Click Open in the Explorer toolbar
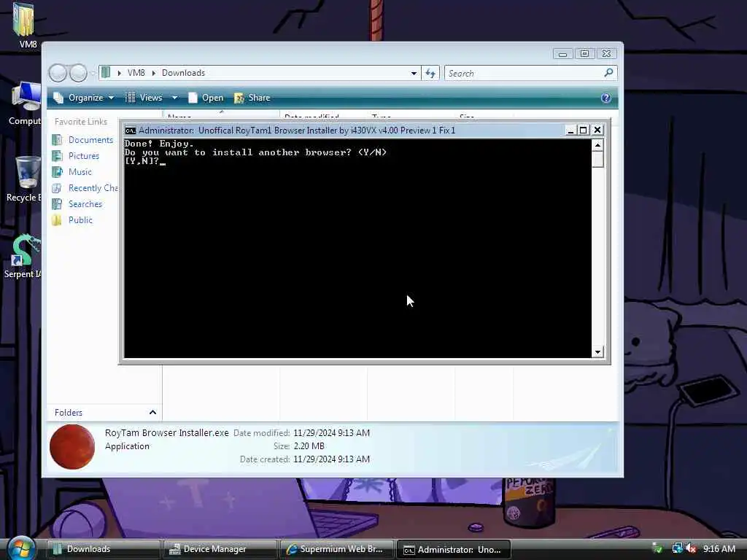Viewport: 747px width, 560px height. 206,98
